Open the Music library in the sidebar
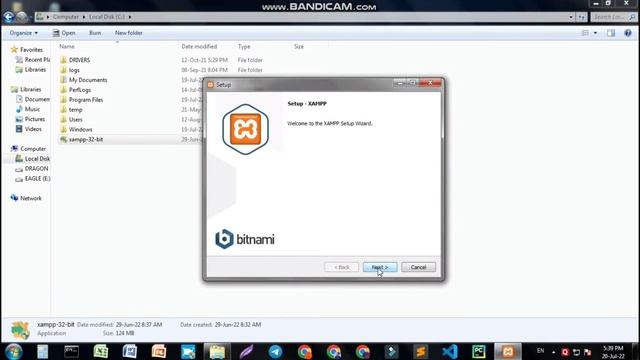640x360 pixels. pyautogui.click(x=32, y=109)
